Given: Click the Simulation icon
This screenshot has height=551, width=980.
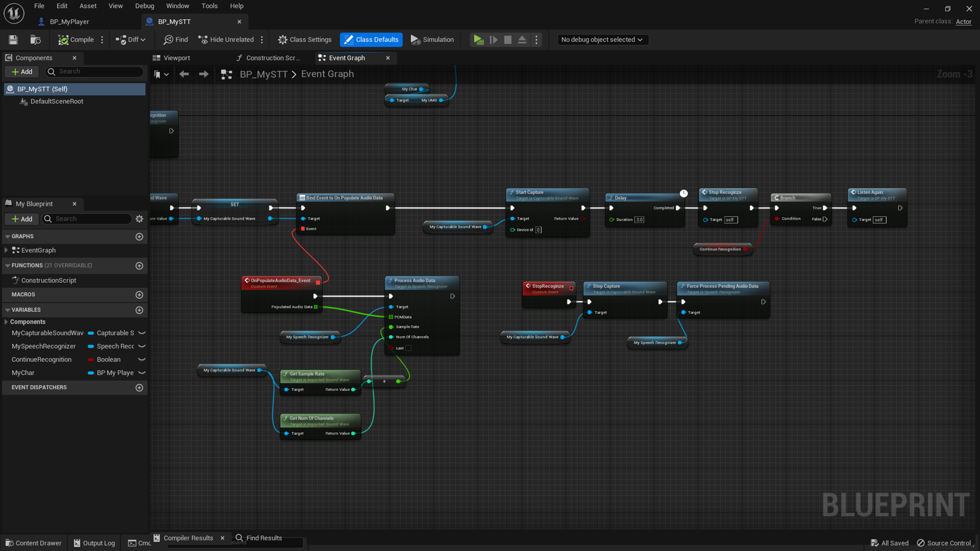Looking at the screenshot, I should (432, 40).
